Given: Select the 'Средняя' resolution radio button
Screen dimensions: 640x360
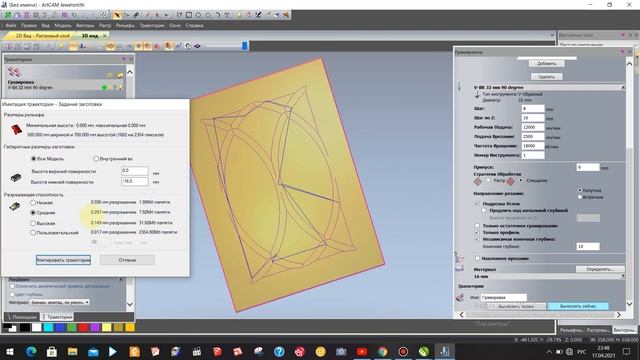Looking at the screenshot, I should (33, 213).
